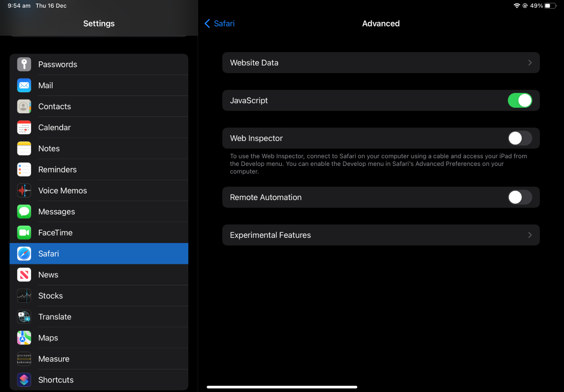564x392 pixels.
Task: Select Contacts in the settings list
Action: [x=99, y=107]
